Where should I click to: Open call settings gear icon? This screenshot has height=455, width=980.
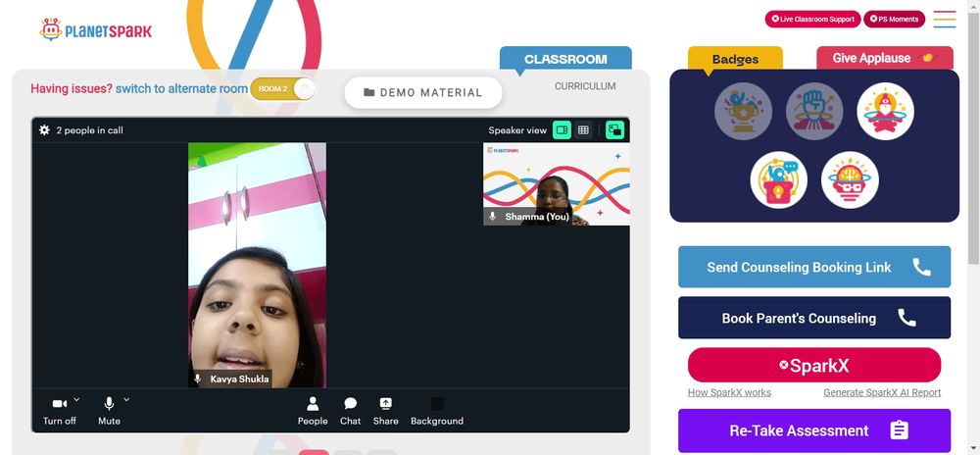[44, 130]
